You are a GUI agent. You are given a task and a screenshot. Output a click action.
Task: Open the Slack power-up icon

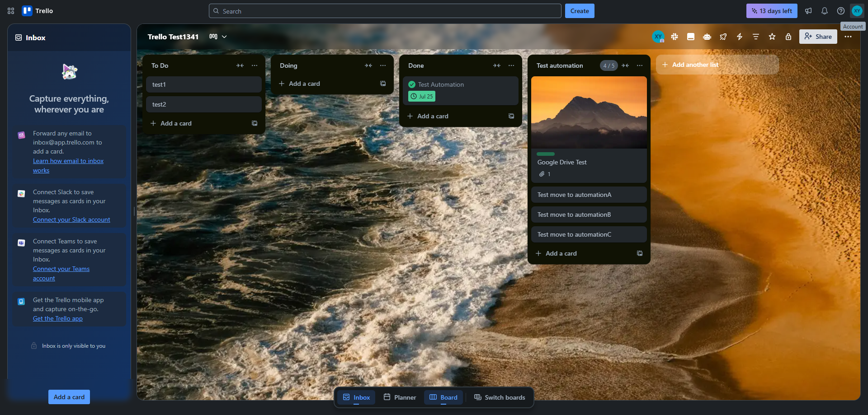[675, 37]
